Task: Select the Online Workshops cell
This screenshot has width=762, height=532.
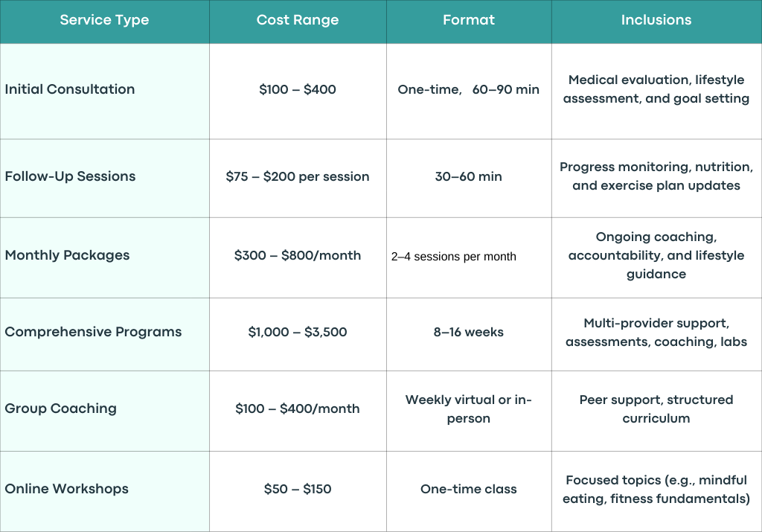Action: tap(104, 491)
